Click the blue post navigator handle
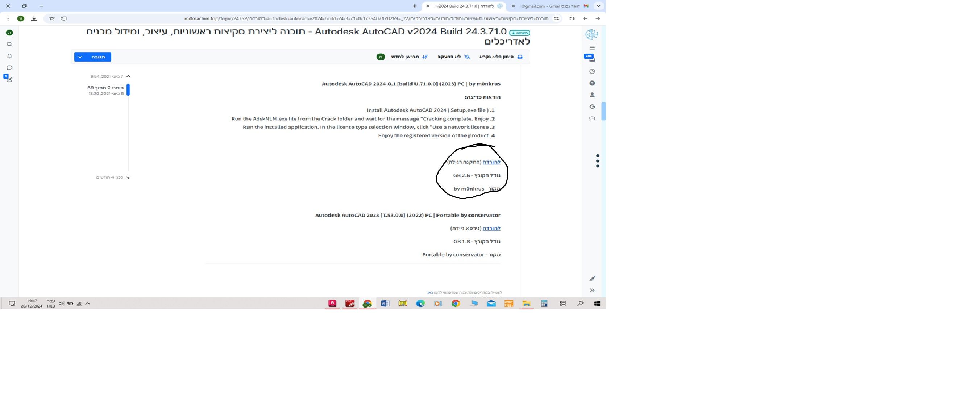 128,90
